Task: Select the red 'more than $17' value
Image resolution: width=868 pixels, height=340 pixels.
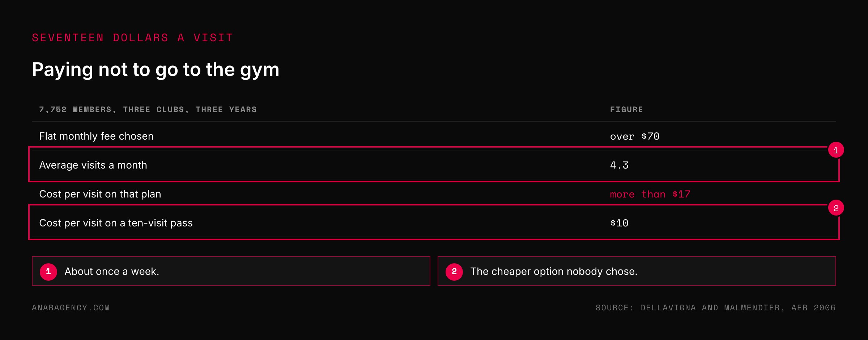Action: coord(650,194)
